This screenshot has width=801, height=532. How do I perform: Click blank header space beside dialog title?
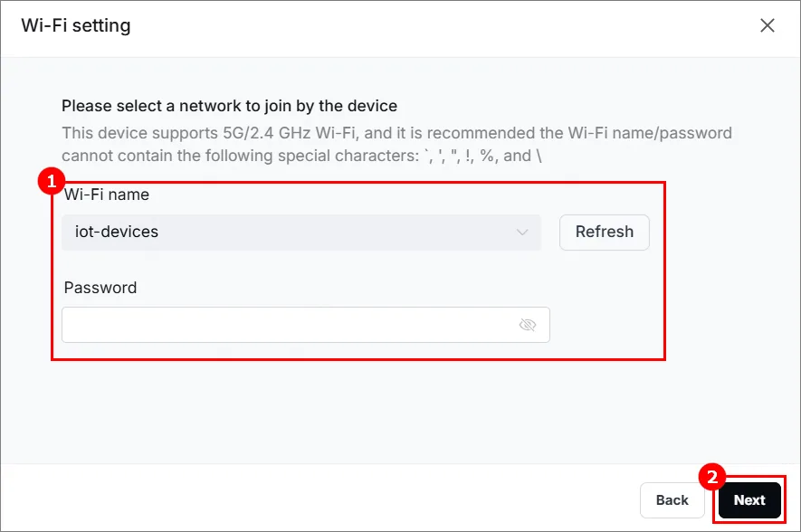(439, 26)
